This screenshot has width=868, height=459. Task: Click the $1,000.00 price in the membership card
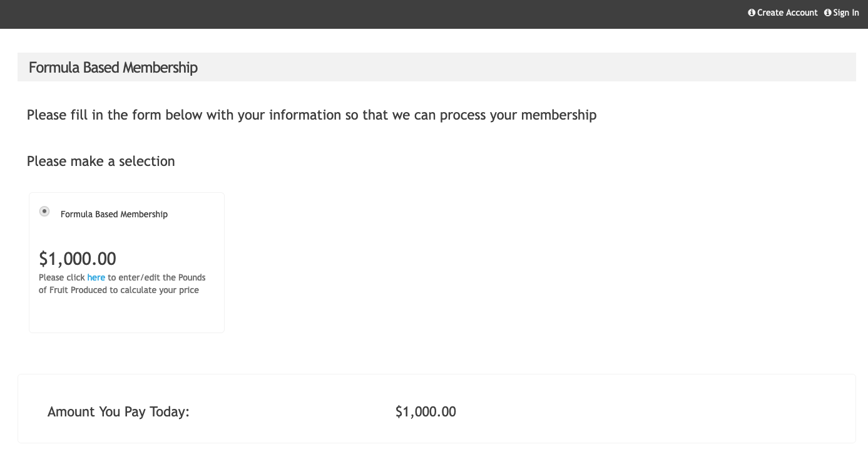click(78, 259)
